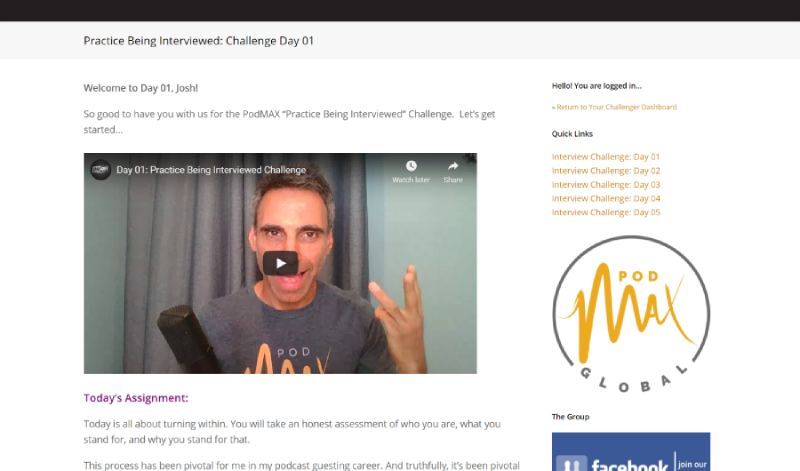This screenshot has height=471, width=800.
Task: Open Interview Challenge: Day 01 link
Action: (x=606, y=157)
